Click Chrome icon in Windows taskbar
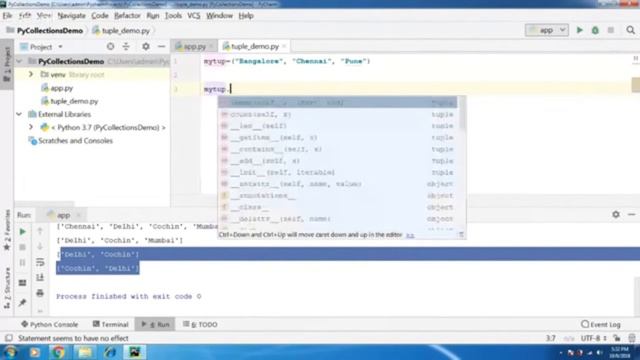The width and height of the screenshot is (640, 360). (58, 352)
